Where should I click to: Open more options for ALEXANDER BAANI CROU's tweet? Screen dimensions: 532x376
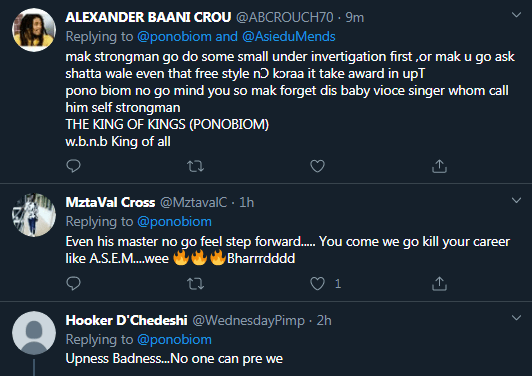tap(516, 15)
